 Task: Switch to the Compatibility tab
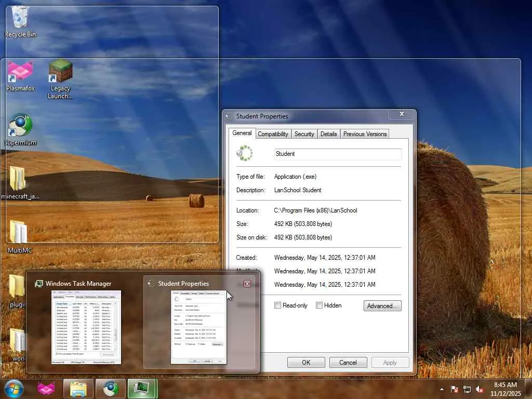pos(273,134)
